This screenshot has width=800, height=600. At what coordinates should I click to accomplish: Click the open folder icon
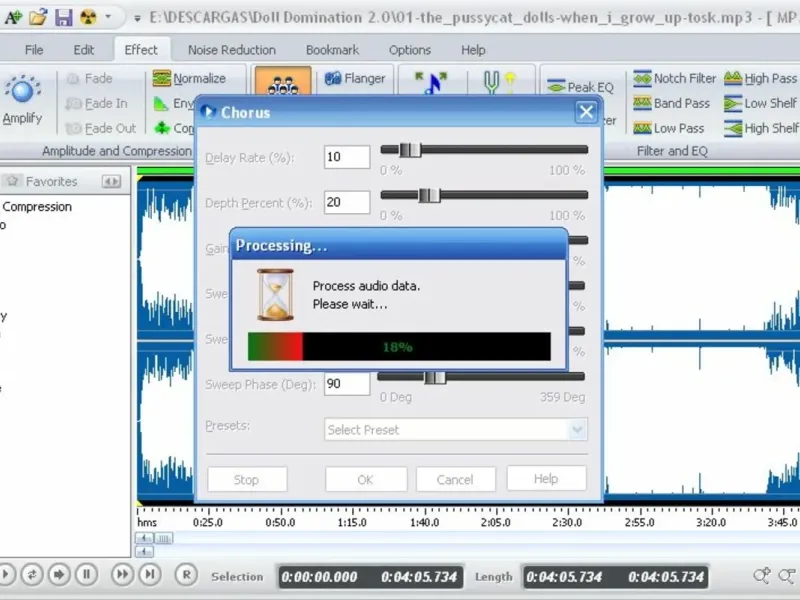38,17
